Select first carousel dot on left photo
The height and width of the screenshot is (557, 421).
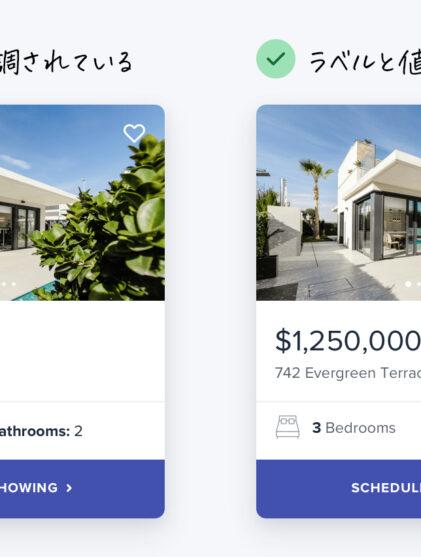tap(4, 284)
